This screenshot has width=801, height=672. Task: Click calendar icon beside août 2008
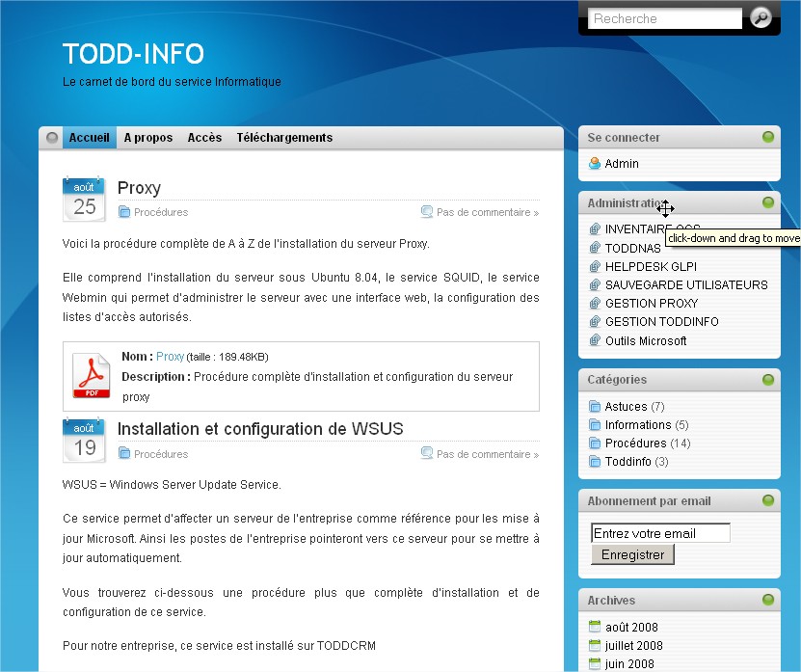595,626
